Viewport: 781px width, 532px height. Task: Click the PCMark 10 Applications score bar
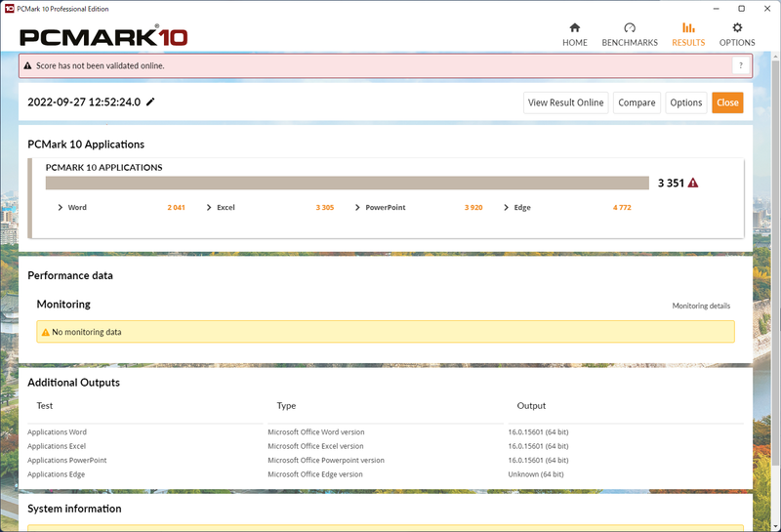[348, 183]
